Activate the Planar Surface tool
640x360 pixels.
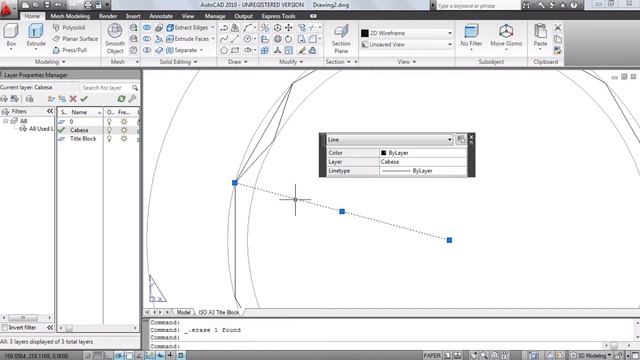pos(75,39)
